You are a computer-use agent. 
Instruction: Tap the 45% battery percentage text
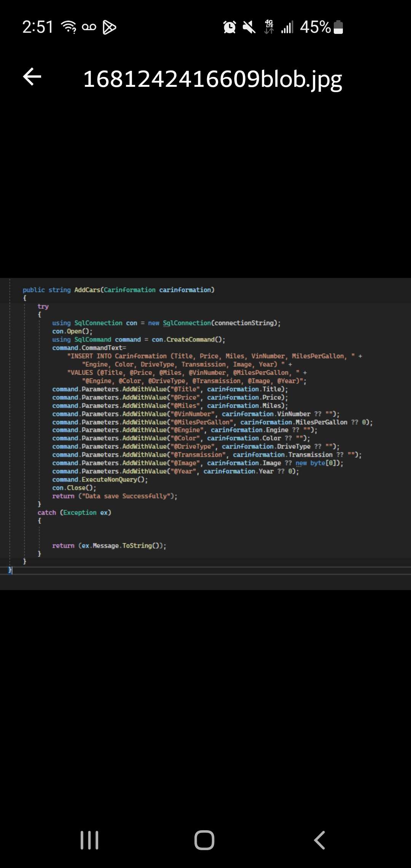(315, 27)
